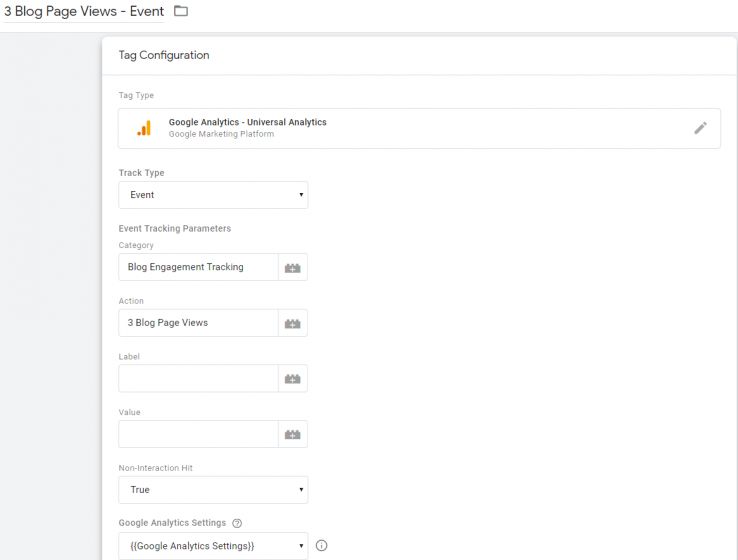This screenshot has width=738, height=560.
Task: Select Google Analytics - Universal Analytics tag type name
Action: pyautogui.click(x=247, y=122)
